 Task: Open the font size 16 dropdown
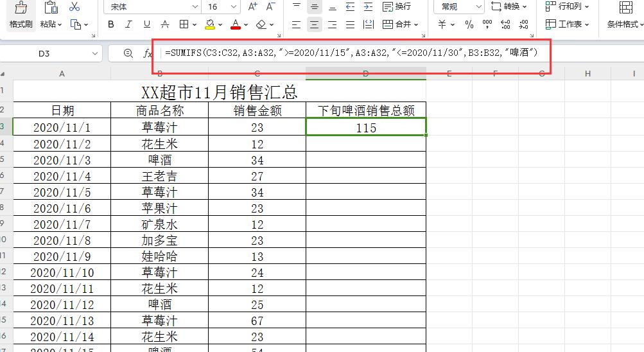(x=233, y=7)
